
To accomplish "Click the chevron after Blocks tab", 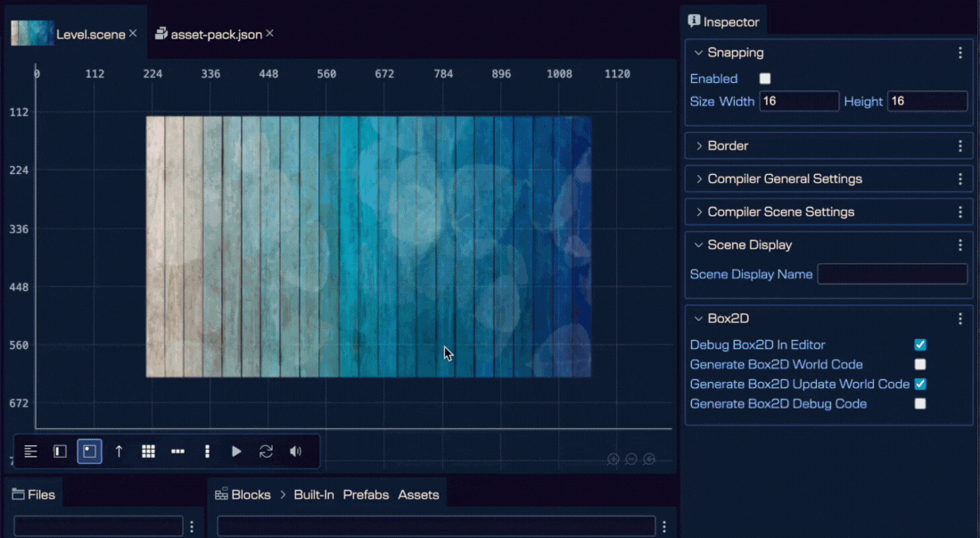I will click(x=283, y=495).
